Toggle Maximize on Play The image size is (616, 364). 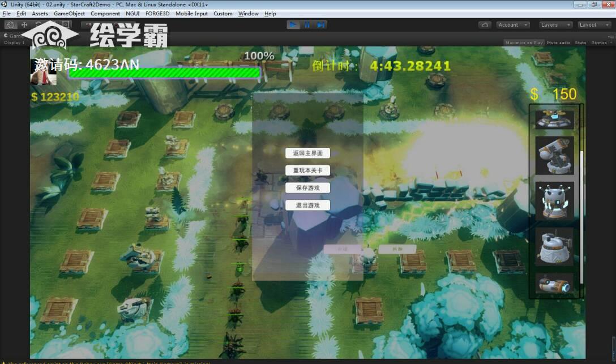524,42
